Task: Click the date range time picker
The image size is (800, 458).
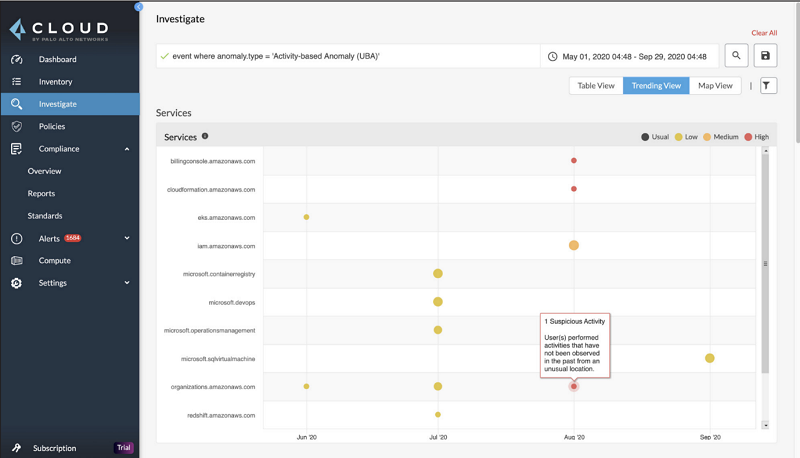Action: [628, 57]
